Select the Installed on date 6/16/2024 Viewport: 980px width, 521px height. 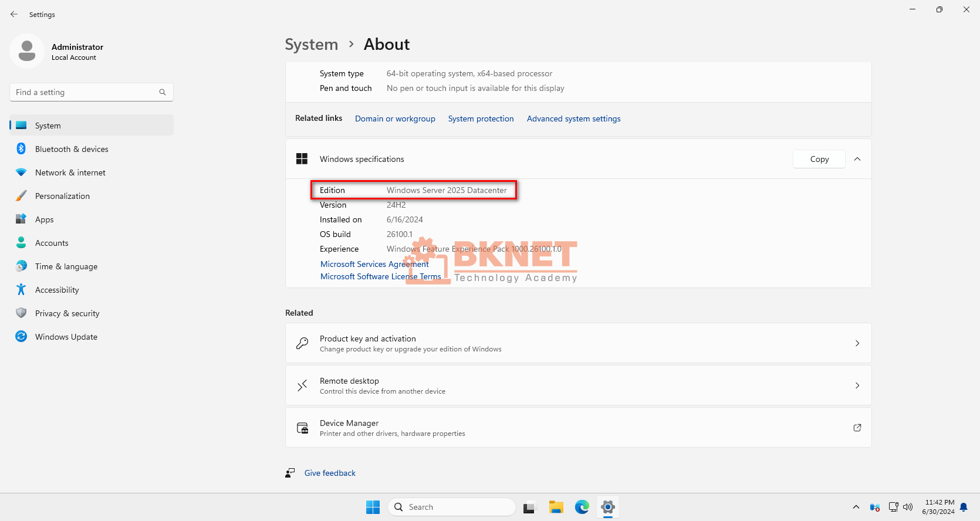pos(405,219)
